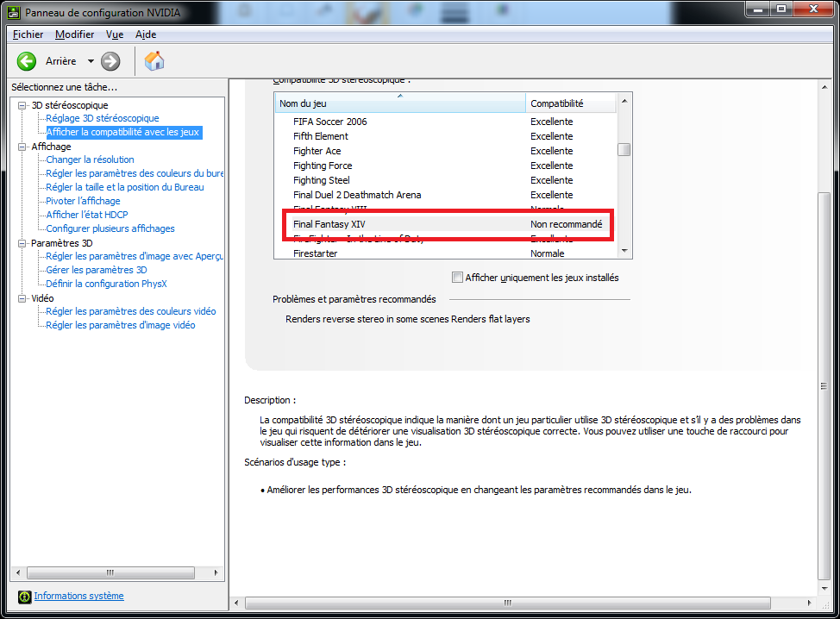
Task: Click the main panel horizontal scroll-right arrow
Action: 810,603
